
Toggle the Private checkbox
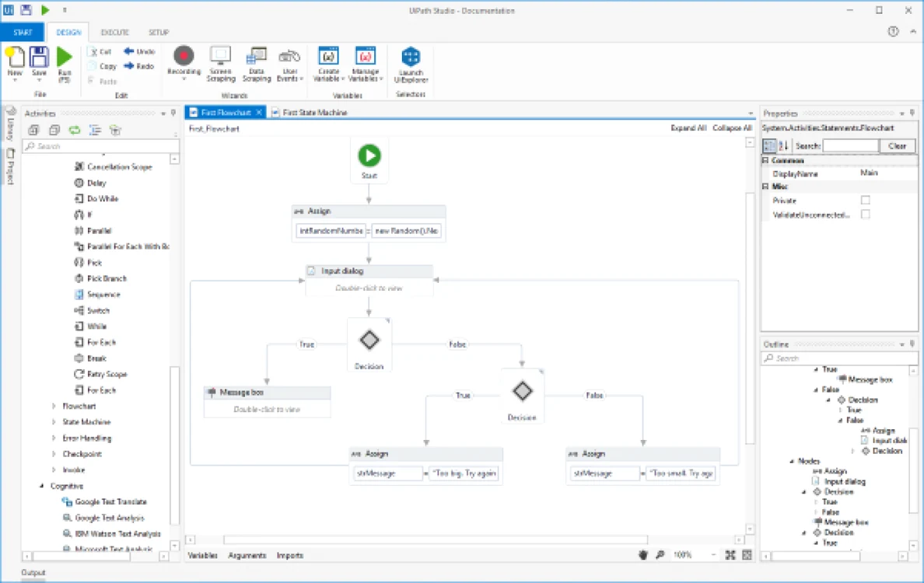(x=865, y=201)
